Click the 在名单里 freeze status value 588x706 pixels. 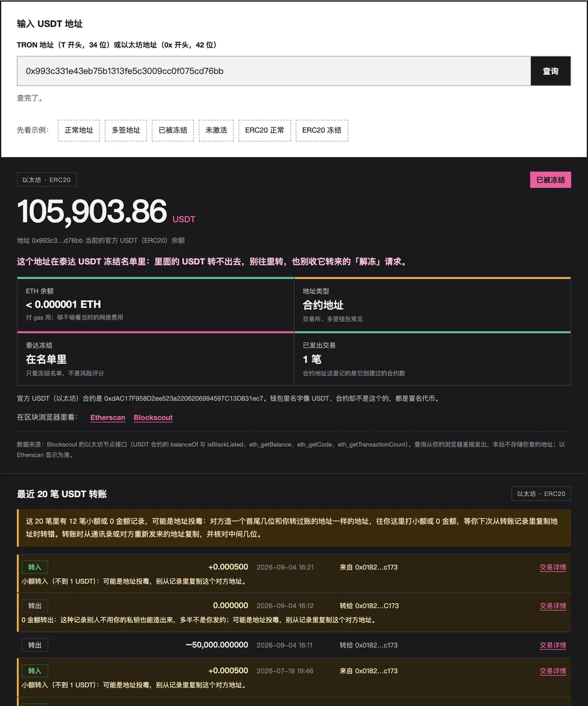[46, 359]
